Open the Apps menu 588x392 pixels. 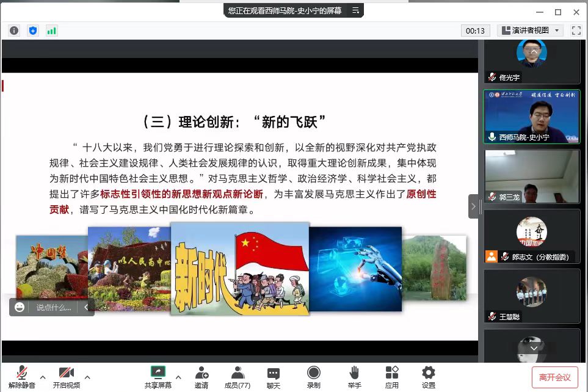(392, 377)
